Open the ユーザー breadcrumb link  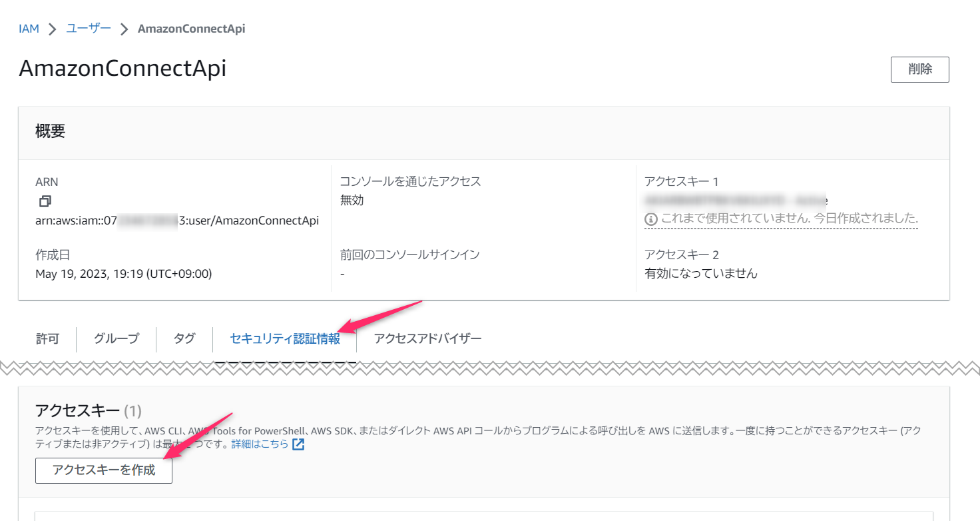[x=89, y=29]
